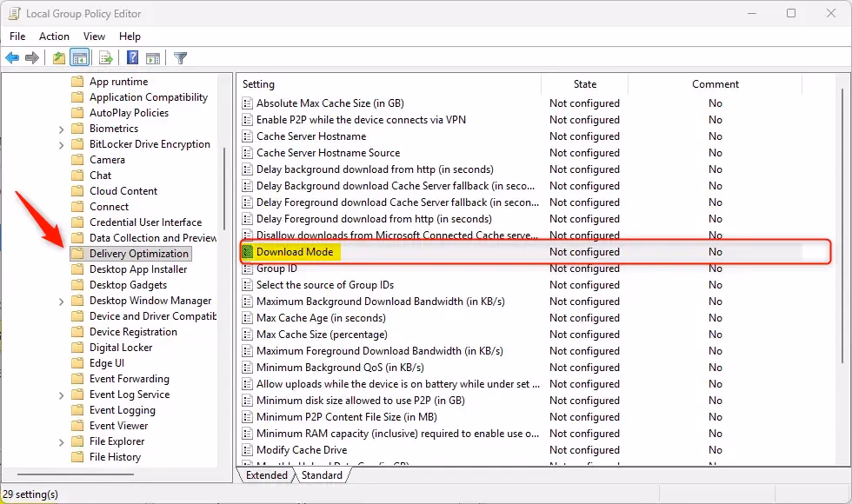Open the View menu
The image size is (852, 504).
[x=94, y=36]
